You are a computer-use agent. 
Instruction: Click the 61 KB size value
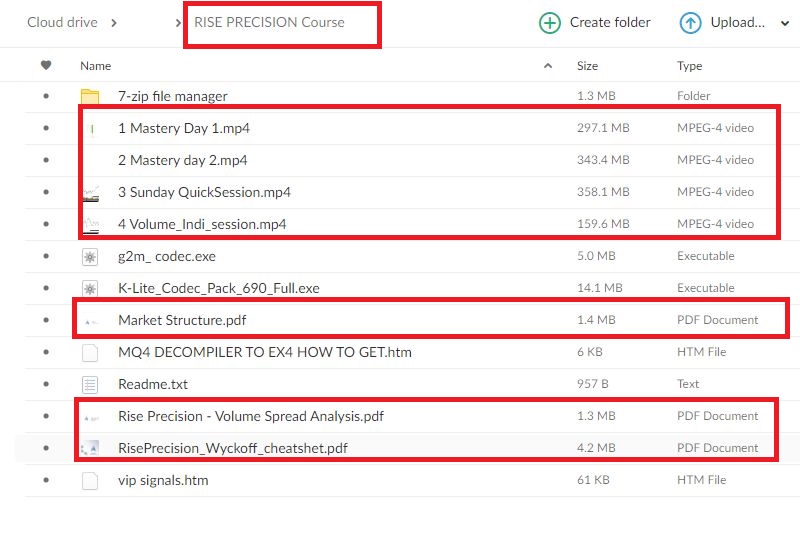coord(593,480)
